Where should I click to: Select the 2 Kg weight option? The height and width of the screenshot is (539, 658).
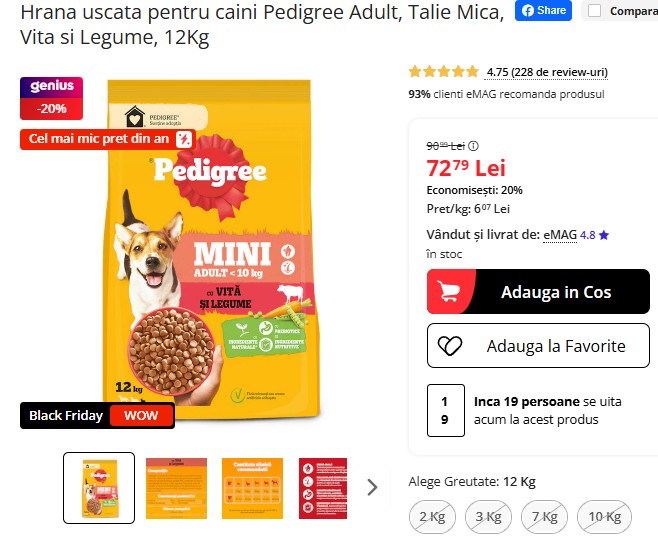[432, 516]
